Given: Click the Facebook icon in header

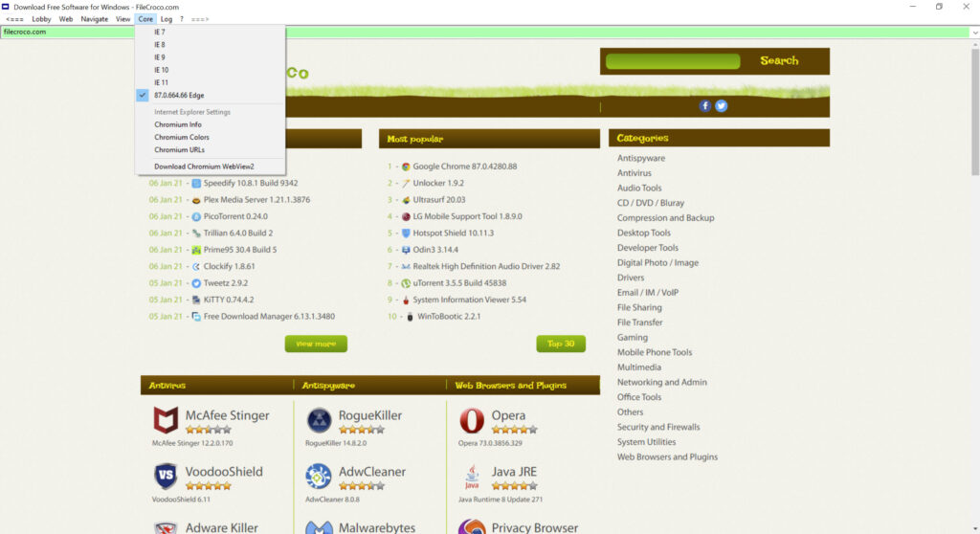Looking at the screenshot, I should click(705, 105).
